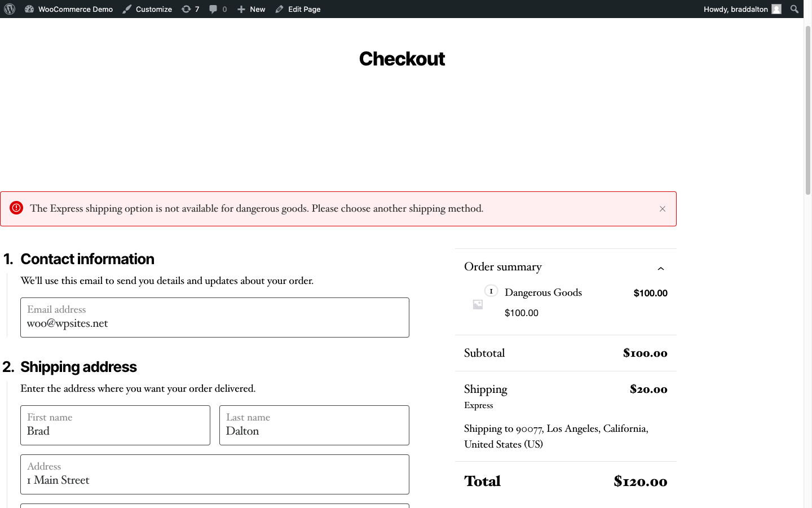Click the user avatar in admin bar
Screen dimensions: 812x508
[x=776, y=9]
